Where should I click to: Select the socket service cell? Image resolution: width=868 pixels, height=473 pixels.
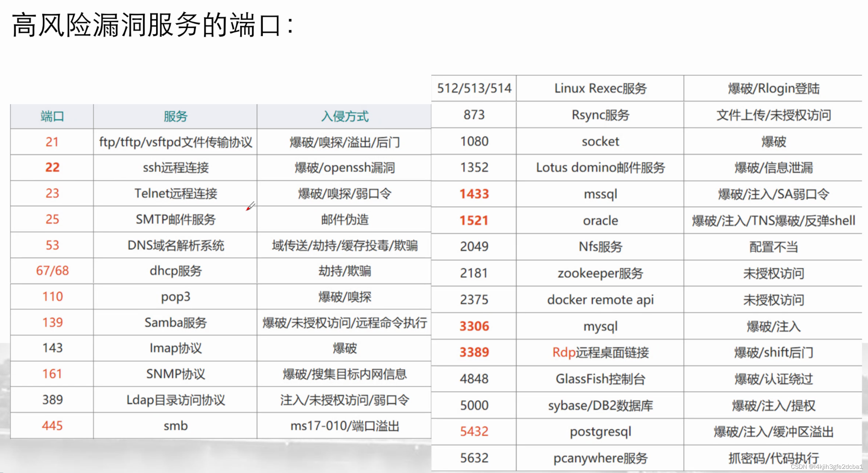600,141
